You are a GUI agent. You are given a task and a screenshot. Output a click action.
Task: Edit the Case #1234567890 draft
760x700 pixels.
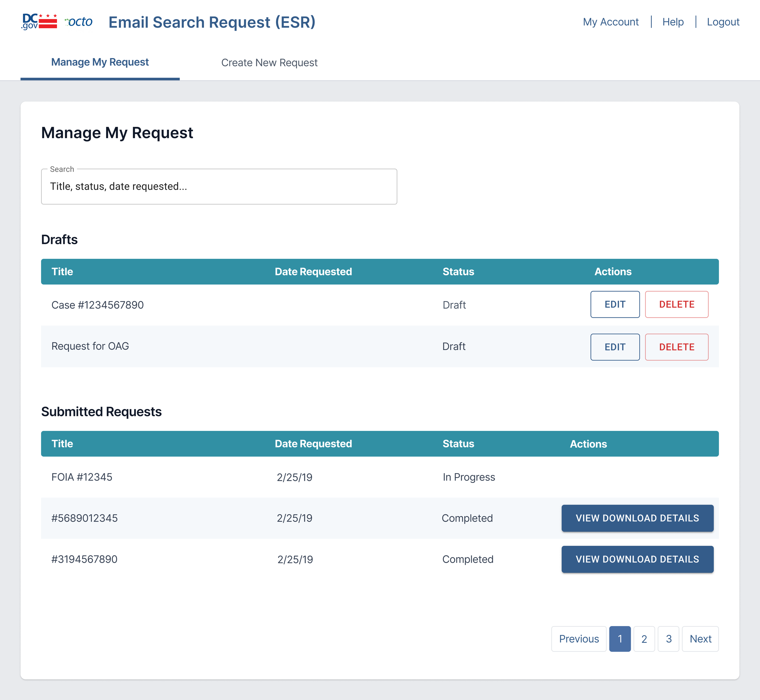pyautogui.click(x=615, y=305)
